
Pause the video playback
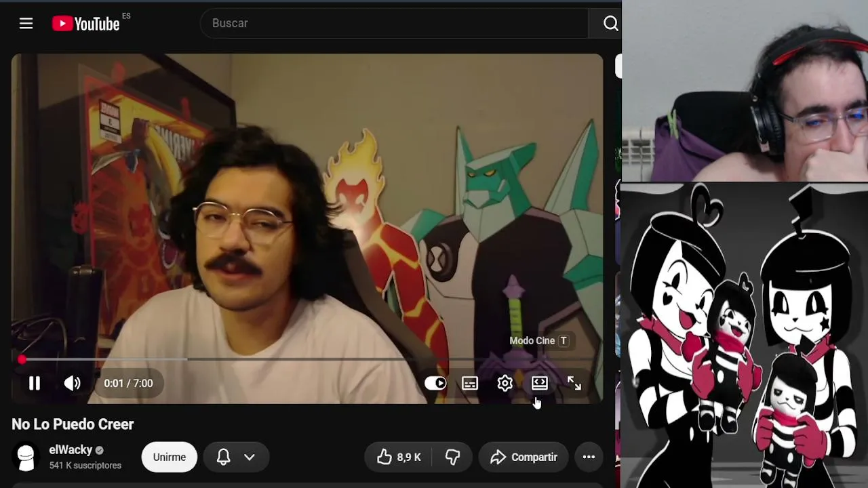pos(35,384)
